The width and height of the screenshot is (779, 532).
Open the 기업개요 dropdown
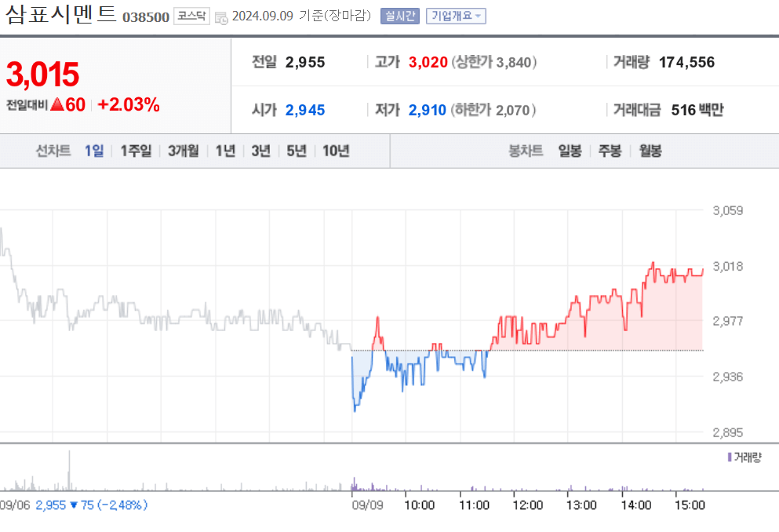pyautogui.click(x=456, y=16)
